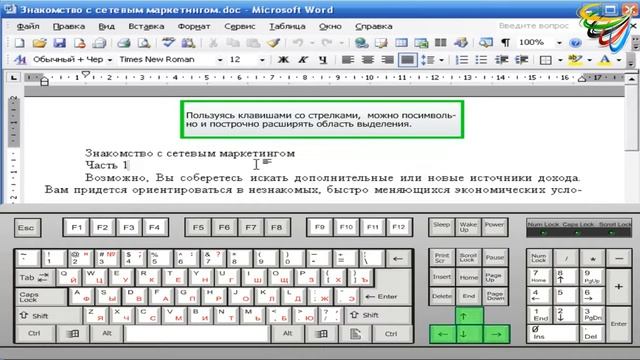This screenshot has height=360, width=640.
Task: Decrease the paragraph indent
Action: click(x=502, y=60)
